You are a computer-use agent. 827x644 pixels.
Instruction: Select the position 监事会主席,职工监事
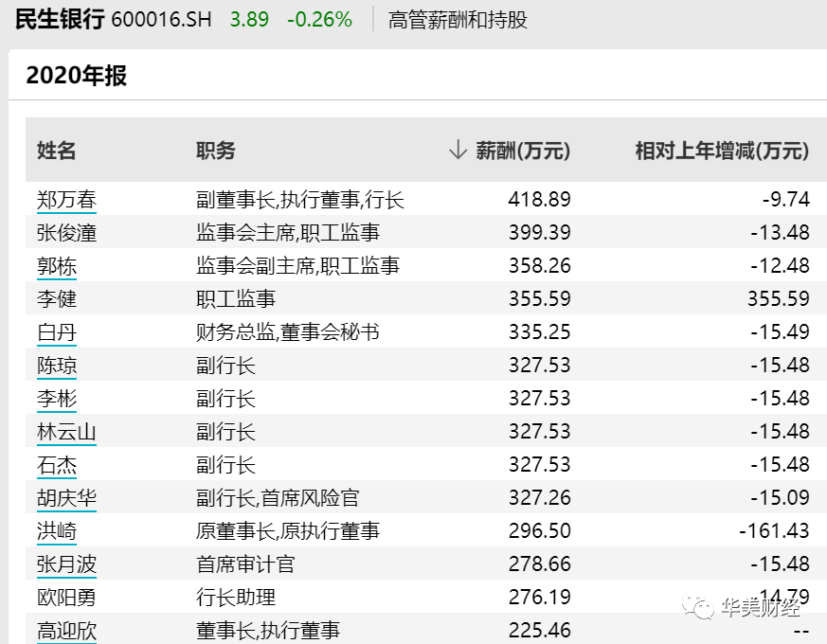pyautogui.click(x=288, y=233)
